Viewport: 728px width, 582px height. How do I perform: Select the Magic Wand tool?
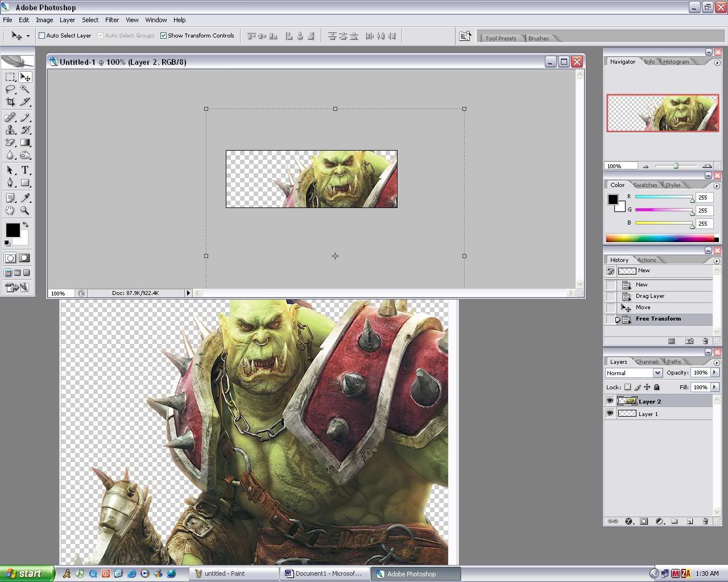pyautogui.click(x=25, y=89)
